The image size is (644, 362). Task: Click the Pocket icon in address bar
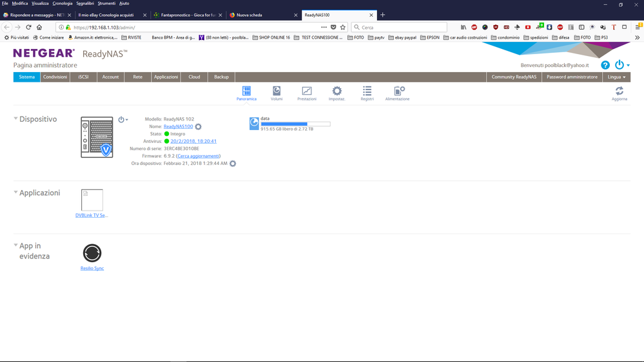(x=333, y=27)
